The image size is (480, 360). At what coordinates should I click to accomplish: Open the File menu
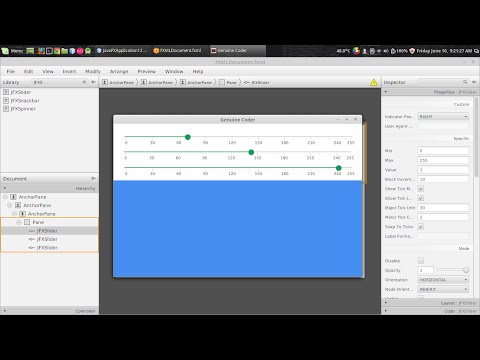[x=11, y=71]
